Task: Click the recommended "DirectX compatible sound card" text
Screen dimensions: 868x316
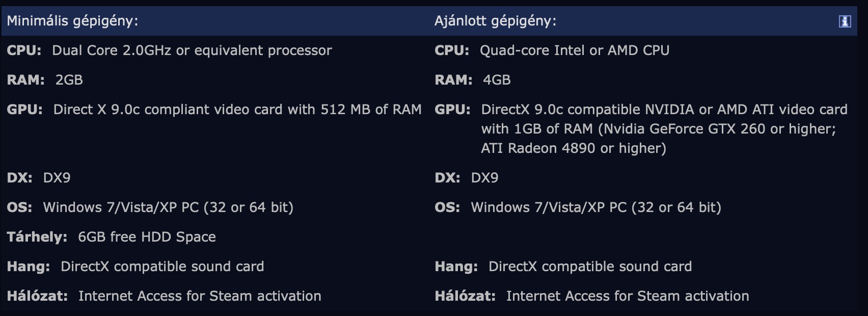Action: (x=590, y=267)
